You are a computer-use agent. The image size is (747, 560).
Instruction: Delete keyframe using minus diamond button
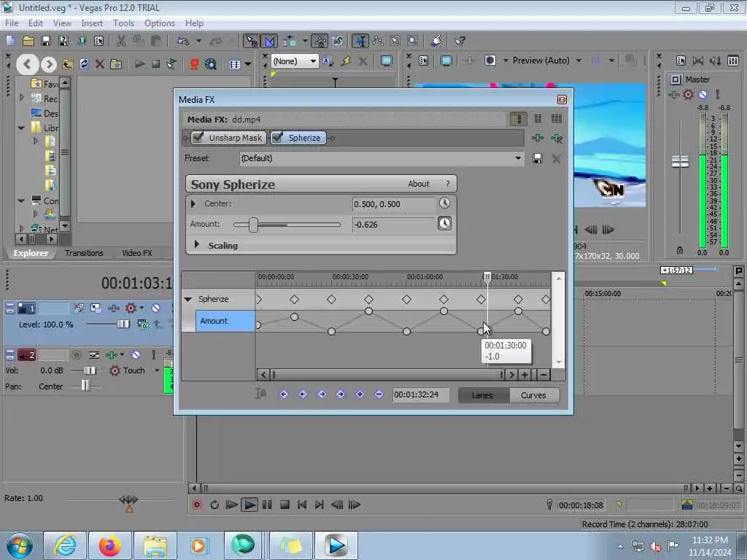pyautogui.click(x=379, y=394)
